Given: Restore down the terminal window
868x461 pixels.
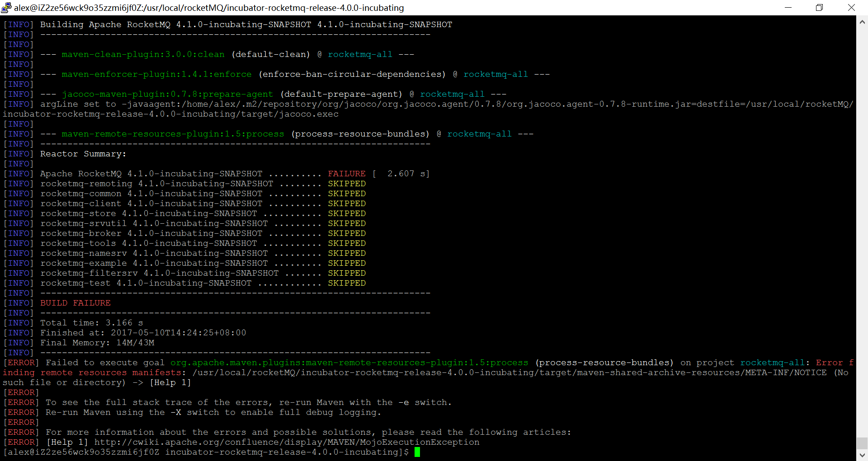Looking at the screenshot, I should 819,7.
